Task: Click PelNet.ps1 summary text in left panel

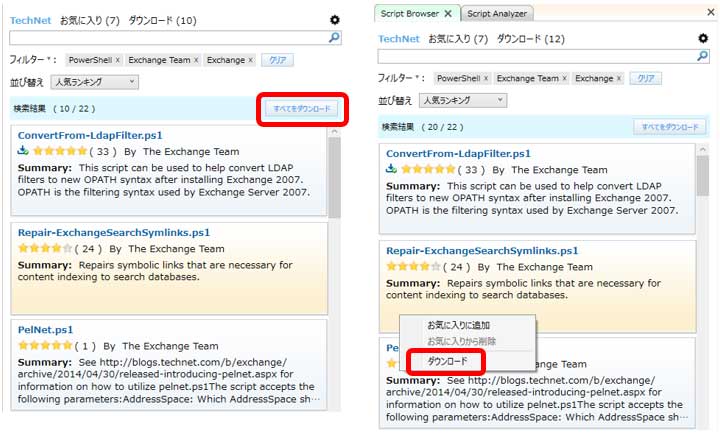Action: coord(169,381)
